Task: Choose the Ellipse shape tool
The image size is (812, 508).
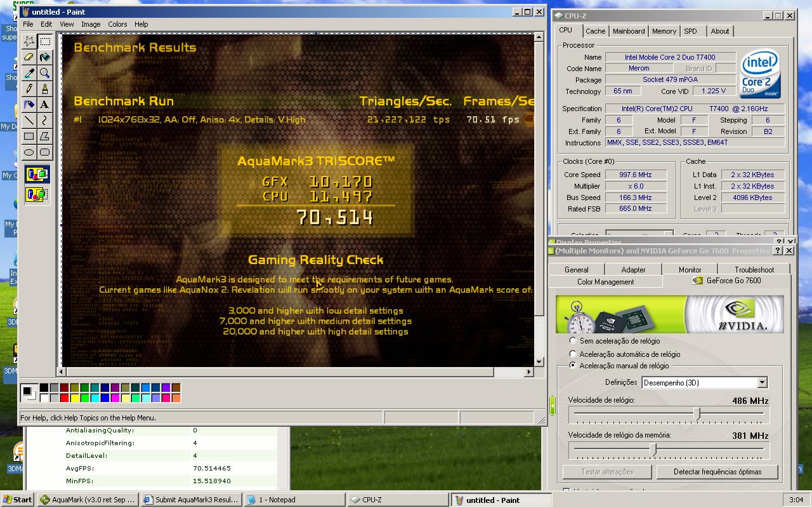Action: point(29,152)
